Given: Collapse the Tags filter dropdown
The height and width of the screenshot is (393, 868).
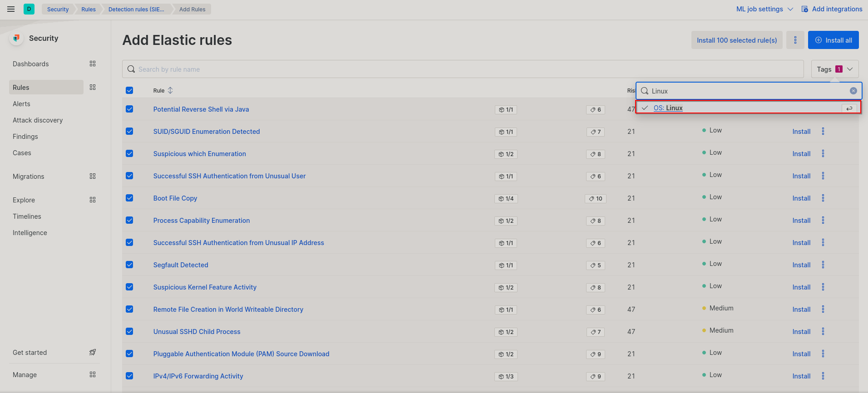Looking at the screenshot, I should pyautogui.click(x=835, y=69).
